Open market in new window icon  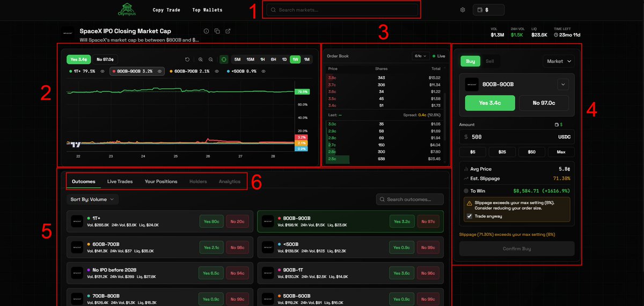point(228,31)
